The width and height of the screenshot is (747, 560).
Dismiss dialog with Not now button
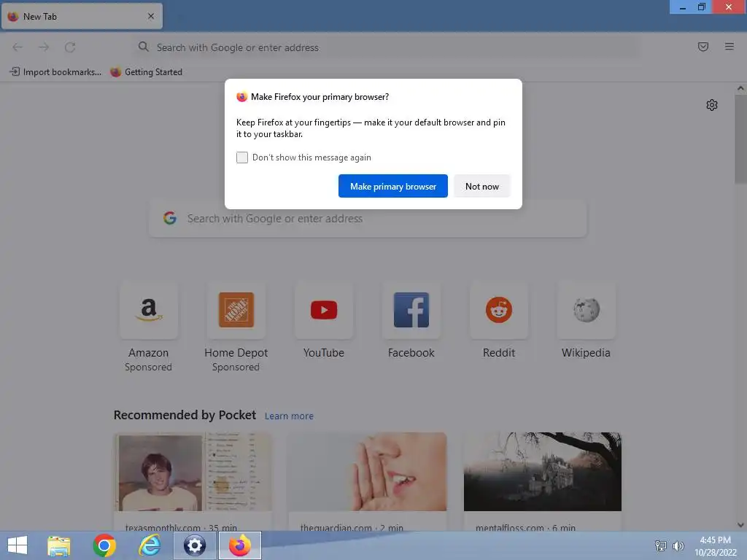click(481, 186)
